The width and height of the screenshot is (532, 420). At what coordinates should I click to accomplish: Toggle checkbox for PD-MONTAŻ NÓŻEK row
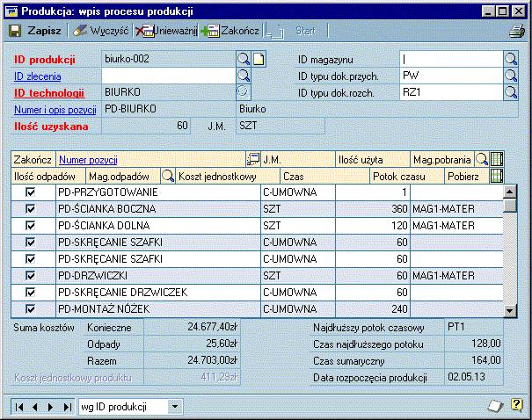click(30, 308)
